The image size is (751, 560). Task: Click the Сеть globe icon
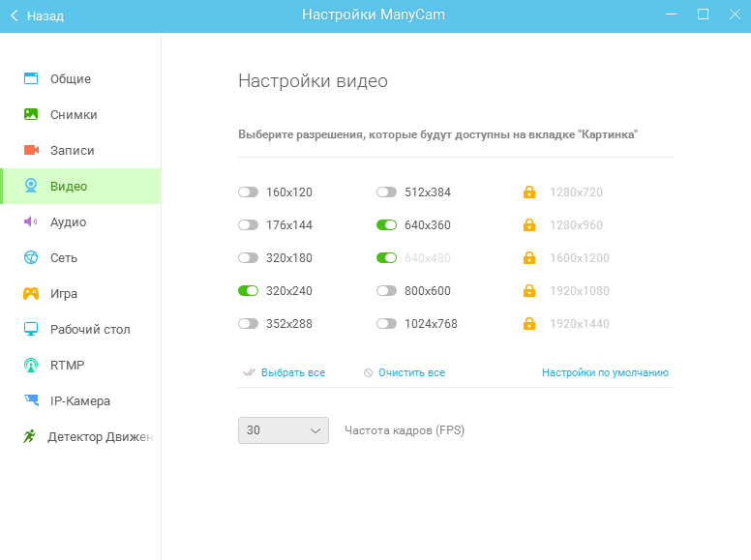point(31,257)
